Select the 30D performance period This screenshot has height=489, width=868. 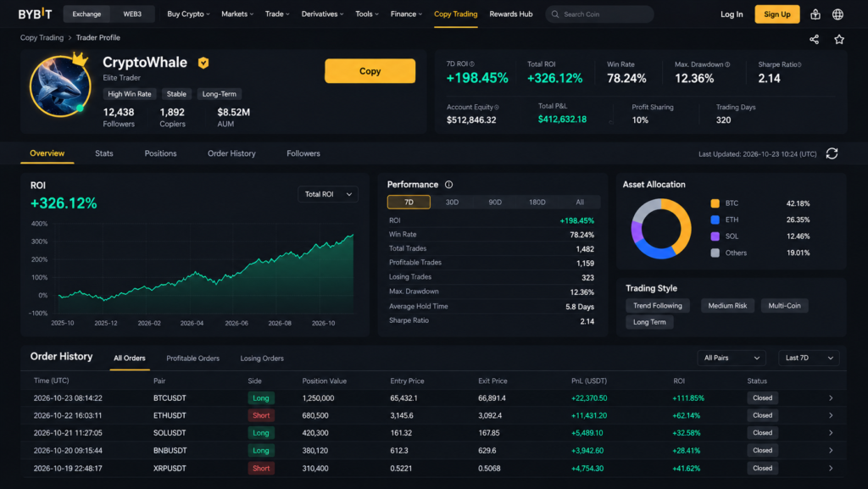point(452,202)
